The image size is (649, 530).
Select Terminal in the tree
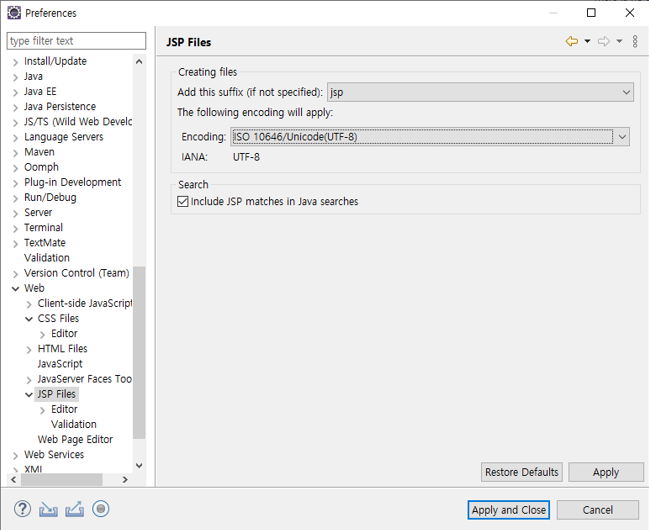[x=43, y=228]
